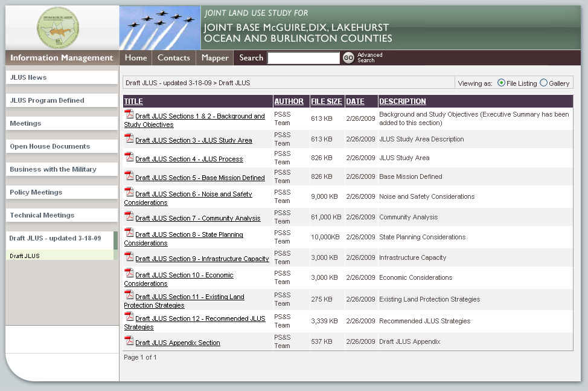Select the Gallery view radio button
This screenshot has height=391, width=588.
pos(543,83)
